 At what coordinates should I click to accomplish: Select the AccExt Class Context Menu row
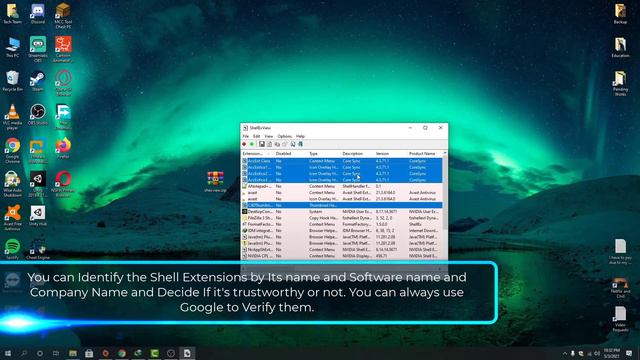(x=342, y=161)
